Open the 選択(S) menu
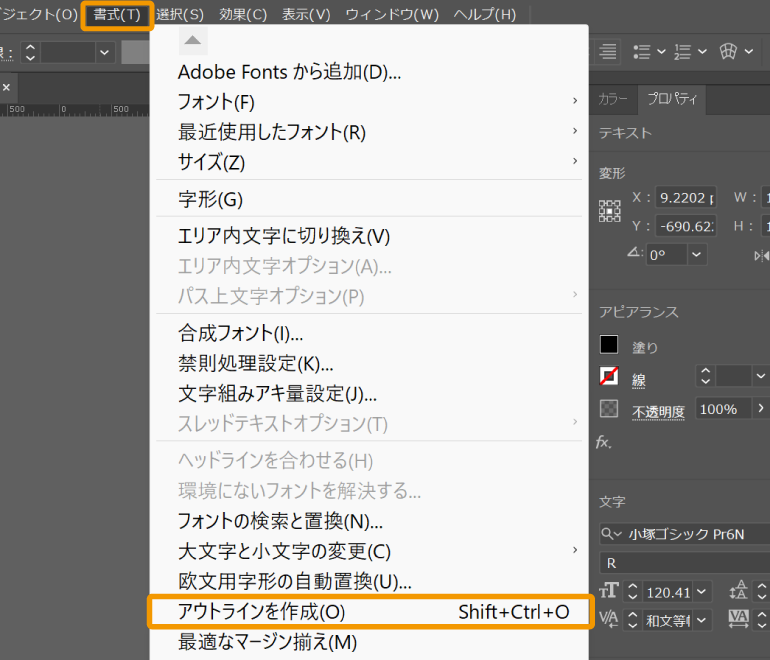 [180, 15]
